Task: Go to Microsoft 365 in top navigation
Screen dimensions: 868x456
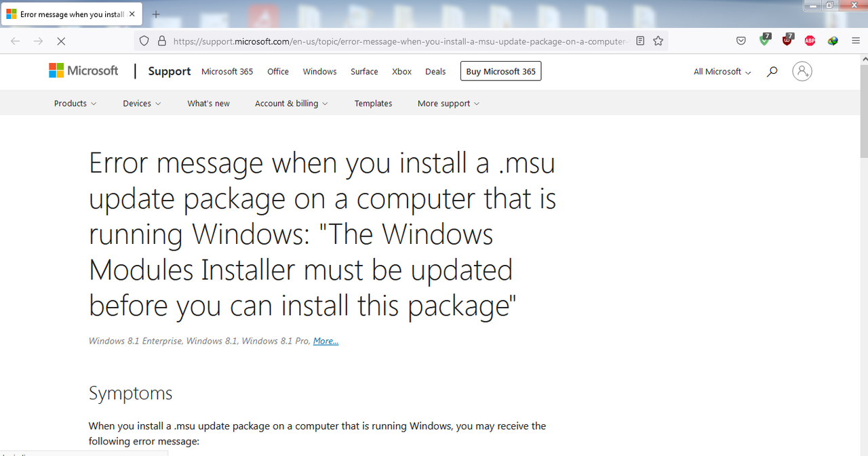Action: (x=227, y=71)
